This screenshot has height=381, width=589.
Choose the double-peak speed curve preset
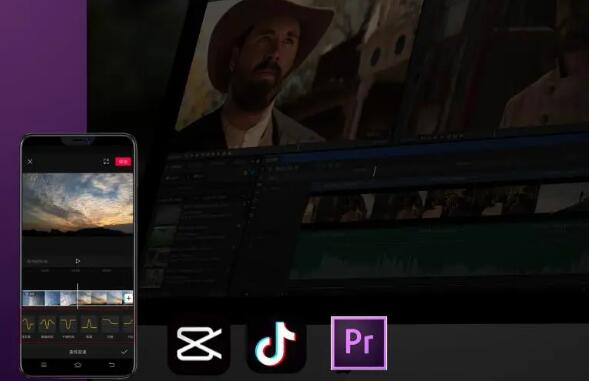[x=47, y=324]
